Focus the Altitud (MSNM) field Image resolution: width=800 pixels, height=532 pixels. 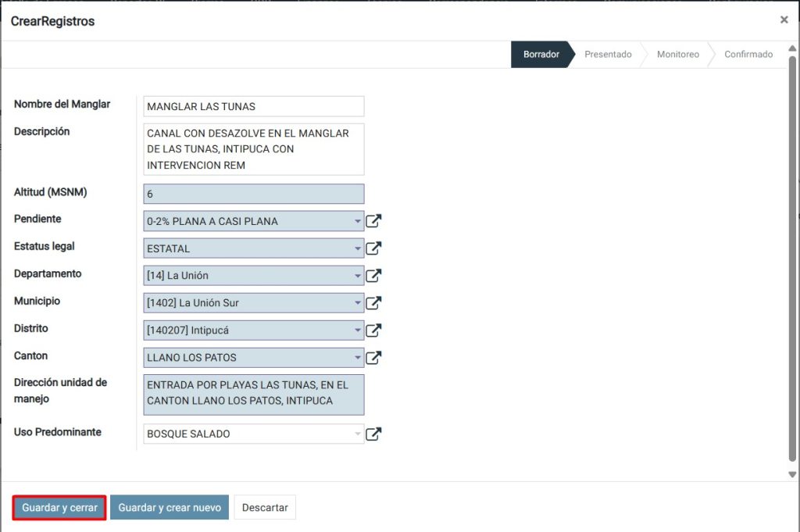point(254,194)
